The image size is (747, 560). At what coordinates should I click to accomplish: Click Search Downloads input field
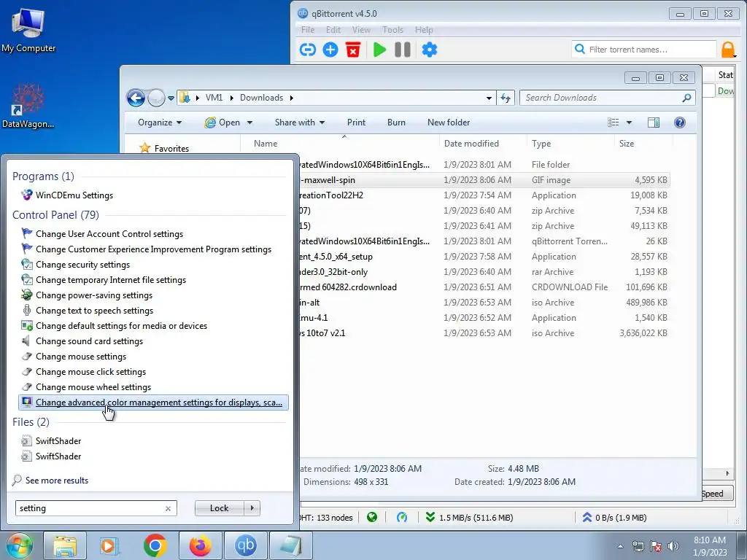point(601,98)
